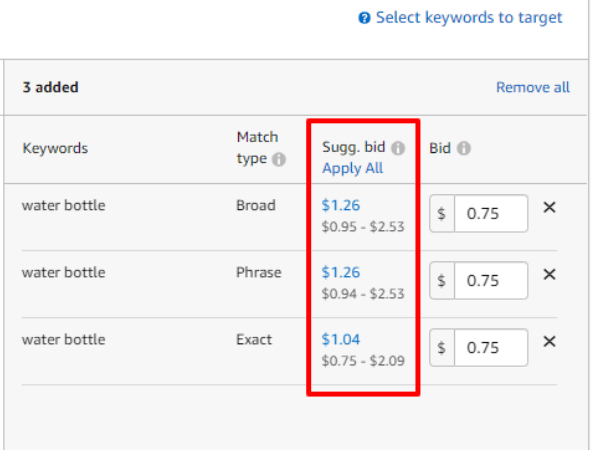Click the Match type info icon

tap(279, 159)
